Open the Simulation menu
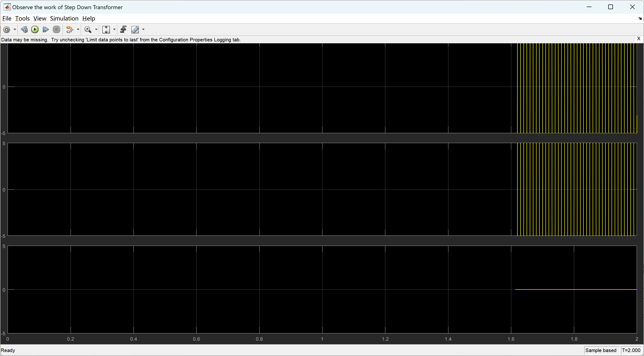The height and width of the screenshot is (356, 644). (64, 19)
